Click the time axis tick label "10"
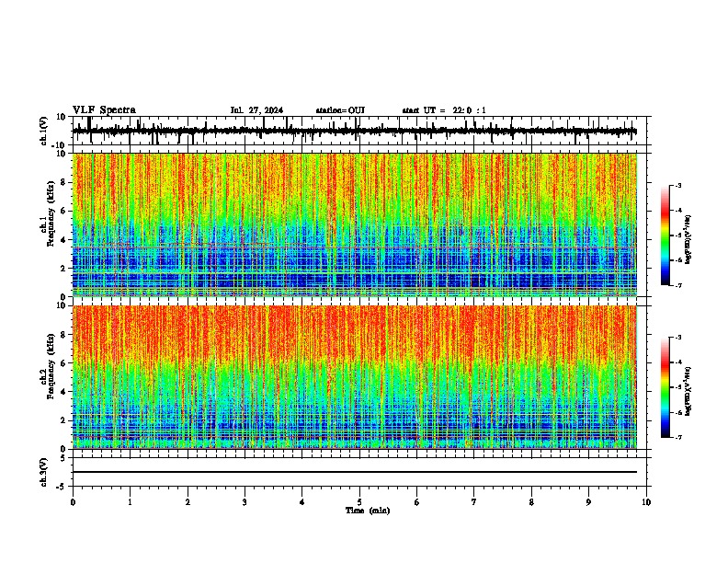728x563 pixels. point(646,502)
